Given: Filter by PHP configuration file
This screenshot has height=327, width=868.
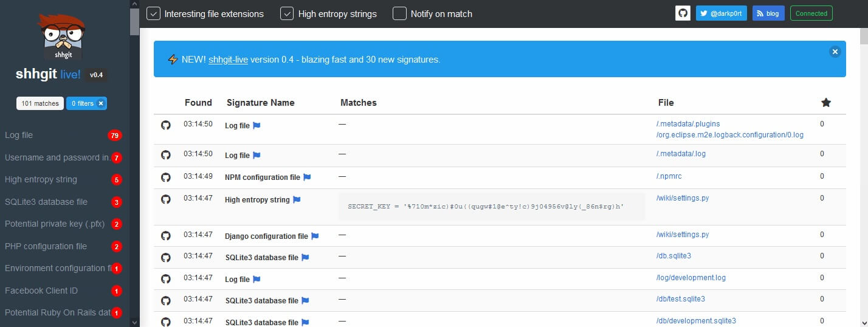Looking at the screenshot, I should [63, 246].
